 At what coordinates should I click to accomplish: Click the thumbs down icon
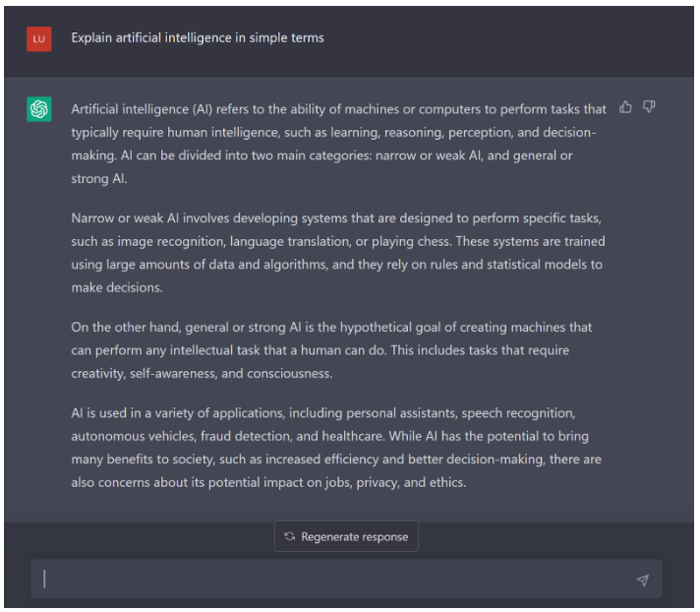(x=649, y=107)
